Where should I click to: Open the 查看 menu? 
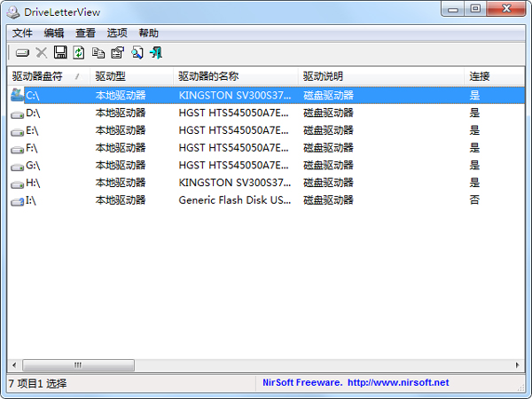coord(85,33)
